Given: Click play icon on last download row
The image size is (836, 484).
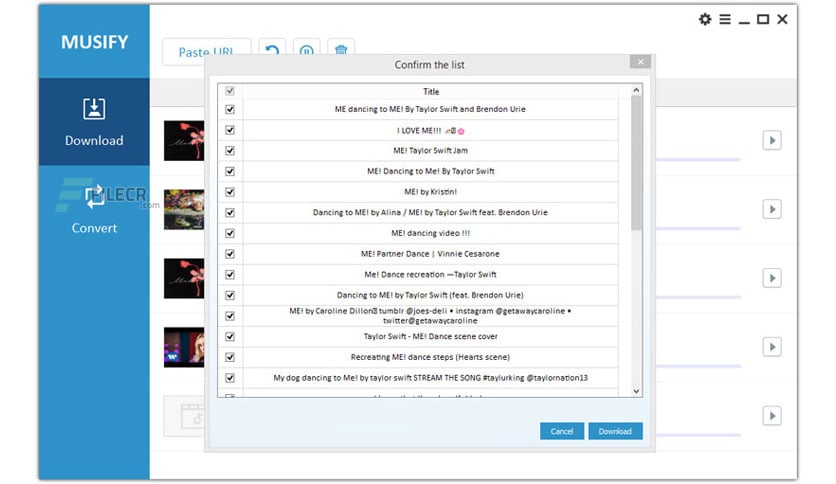Looking at the screenshot, I should (x=772, y=416).
